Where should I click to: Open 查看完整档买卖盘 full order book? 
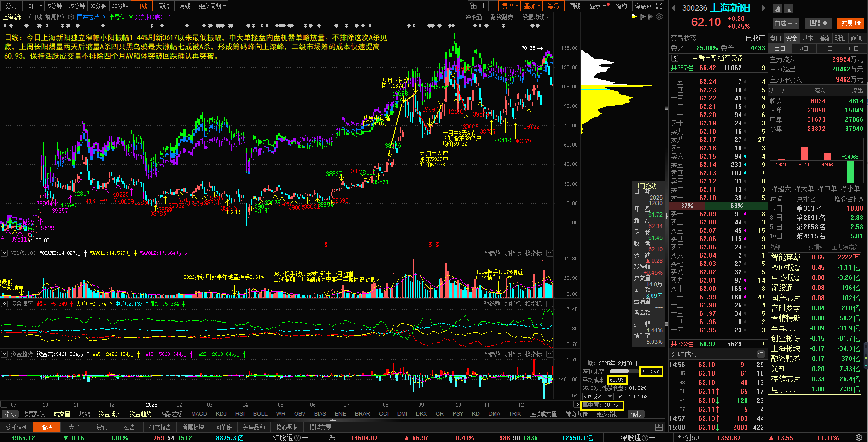717,59
